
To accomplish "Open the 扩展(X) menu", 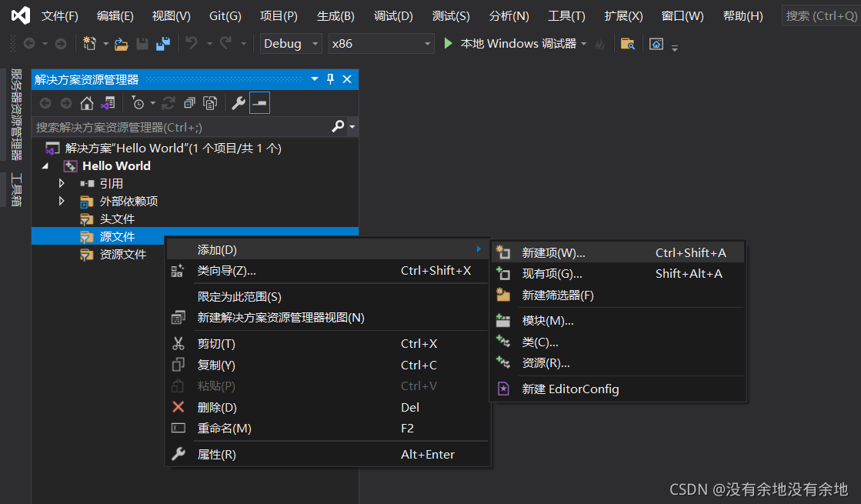I will pyautogui.click(x=623, y=16).
